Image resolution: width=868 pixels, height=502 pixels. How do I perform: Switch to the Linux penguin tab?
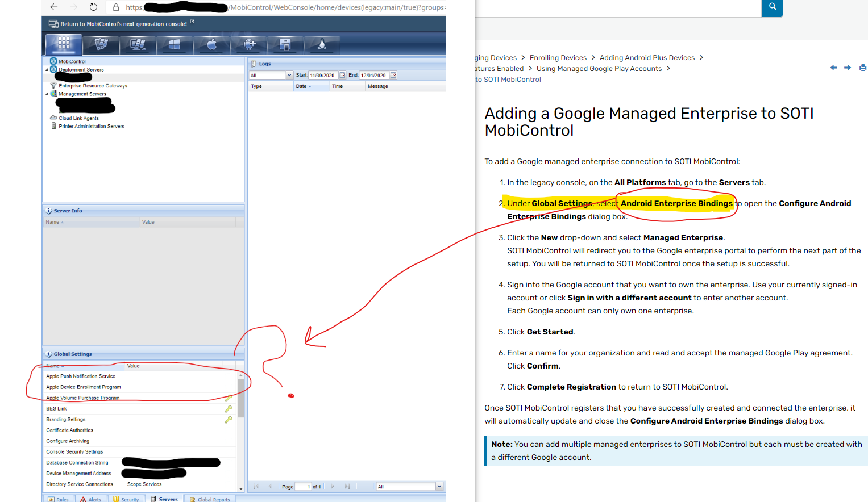point(322,45)
